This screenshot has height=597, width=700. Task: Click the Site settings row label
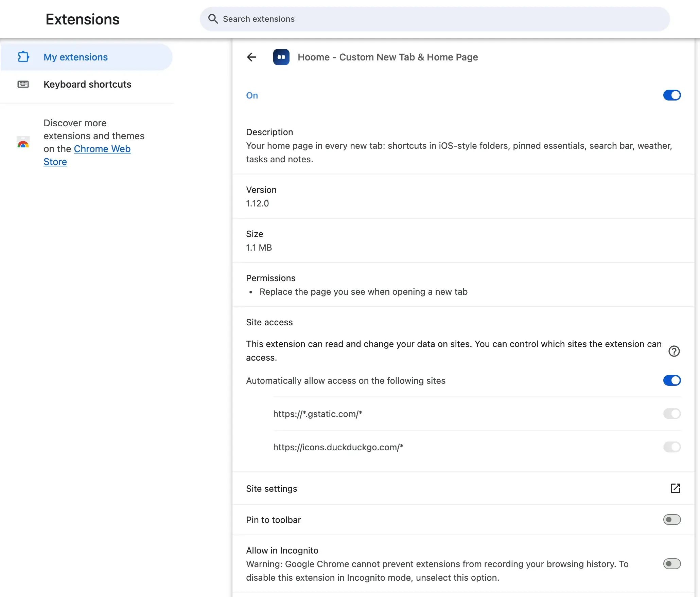pos(272,489)
